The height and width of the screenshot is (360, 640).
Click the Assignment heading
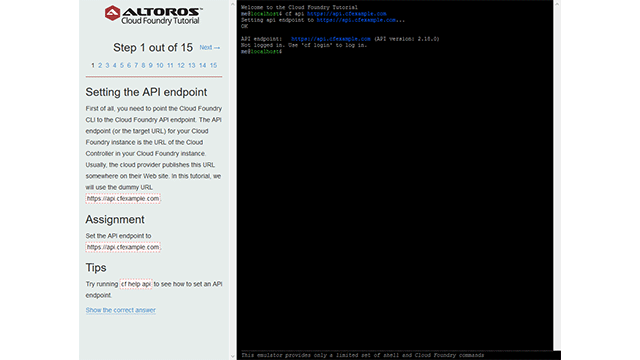point(115,220)
